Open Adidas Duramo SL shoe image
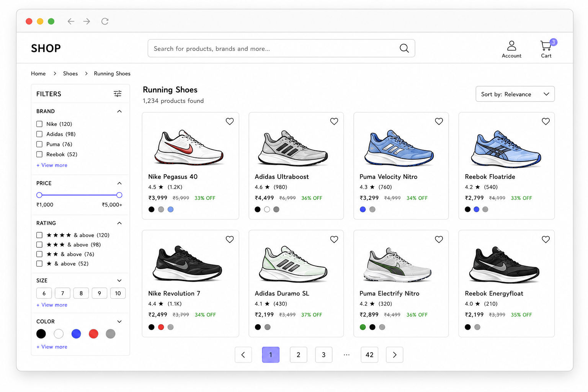The width and height of the screenshot is (588, 392). tap(294, 264)
